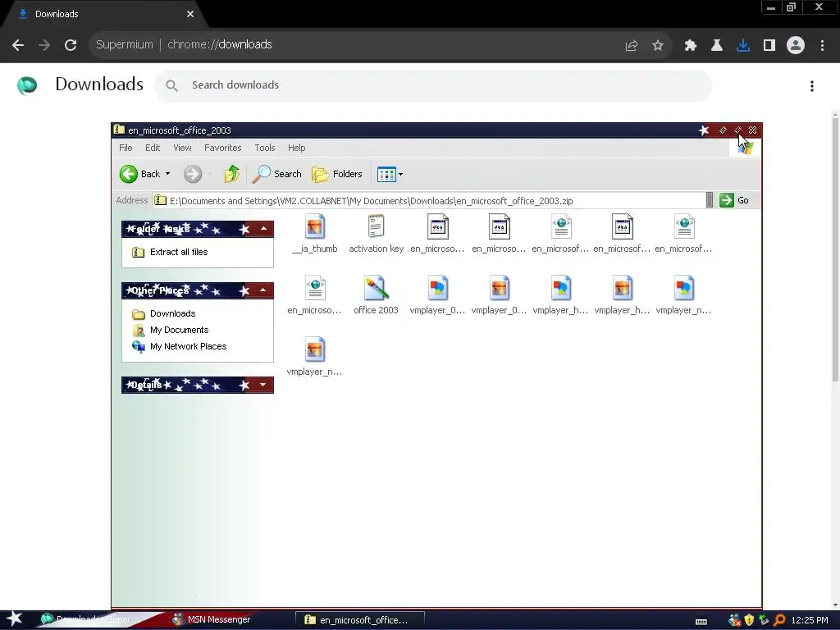
Task: Go up one folder level
Action: coord(232,174)
